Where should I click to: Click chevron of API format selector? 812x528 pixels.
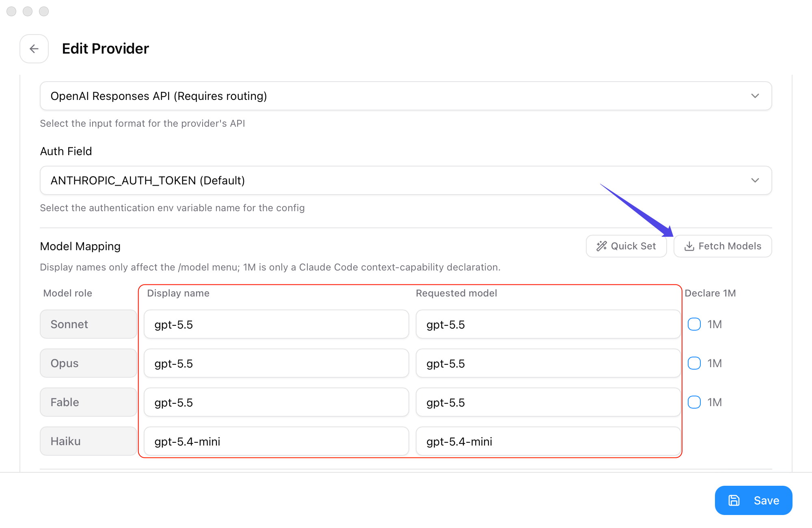point(755,96)
